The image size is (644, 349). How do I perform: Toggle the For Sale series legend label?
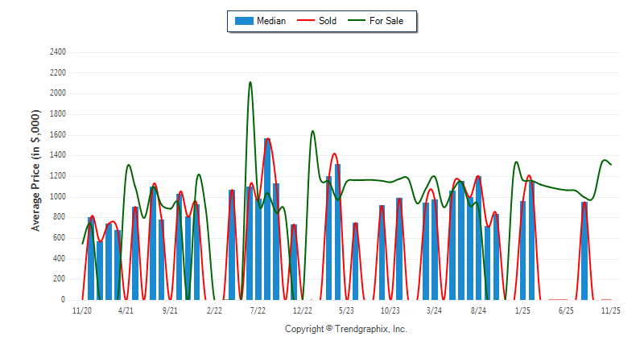click(386, 21)
